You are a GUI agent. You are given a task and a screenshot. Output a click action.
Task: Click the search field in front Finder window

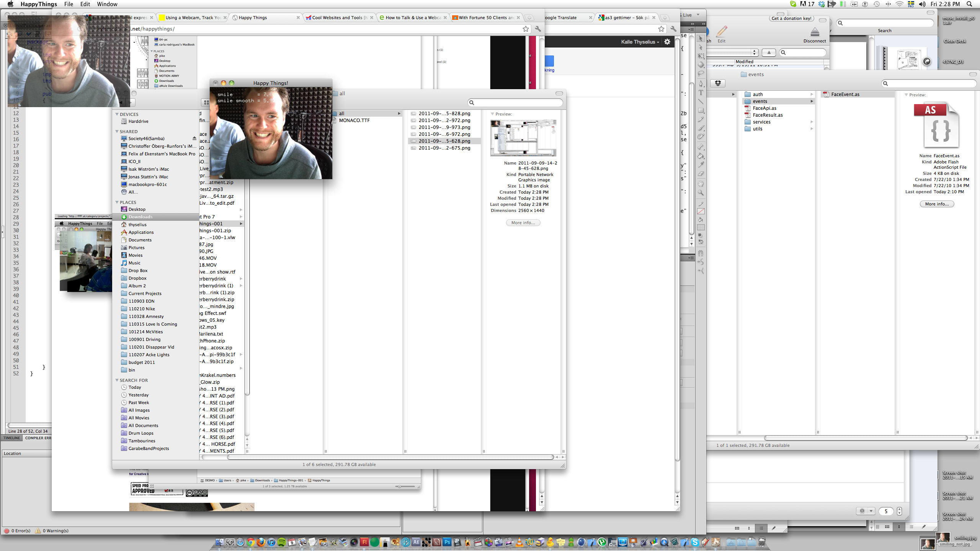pyautogui.click(x=515, y=103)
